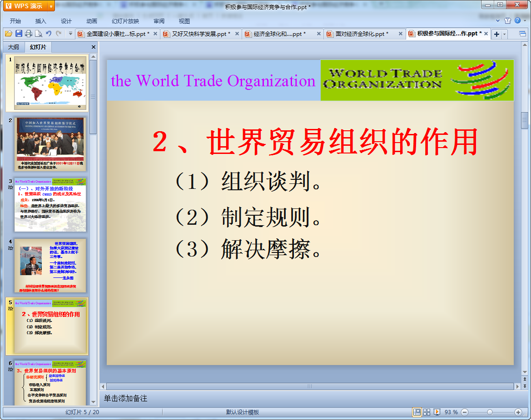
Task: Expand the quick access toolbar dropdown
Action: pos(70,34)
